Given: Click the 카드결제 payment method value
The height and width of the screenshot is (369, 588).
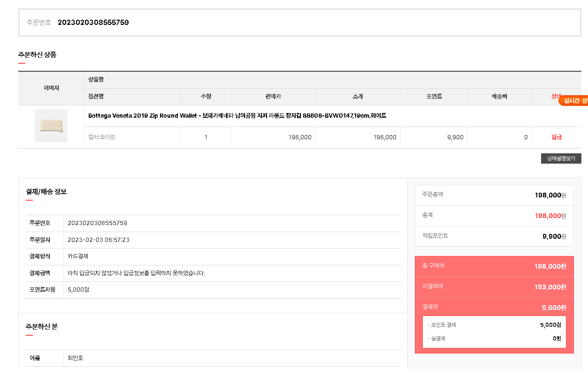Looking at the screenshot, I should [x=78, y=256].
